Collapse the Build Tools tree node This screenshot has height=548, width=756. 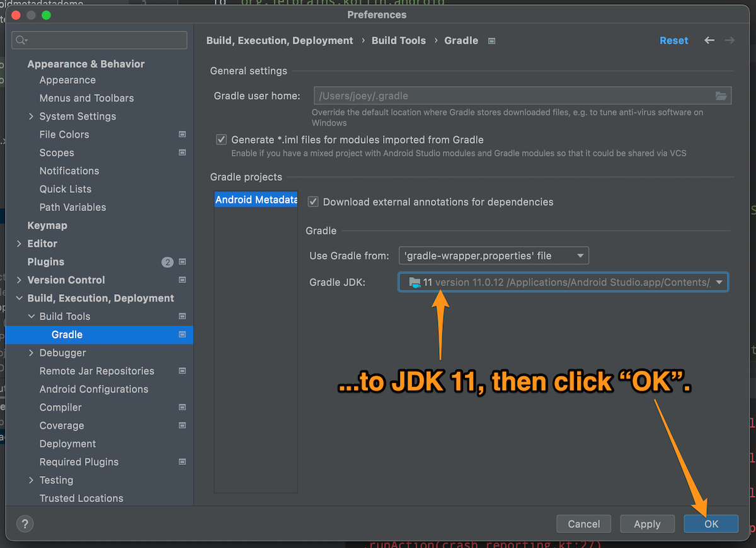31,316
